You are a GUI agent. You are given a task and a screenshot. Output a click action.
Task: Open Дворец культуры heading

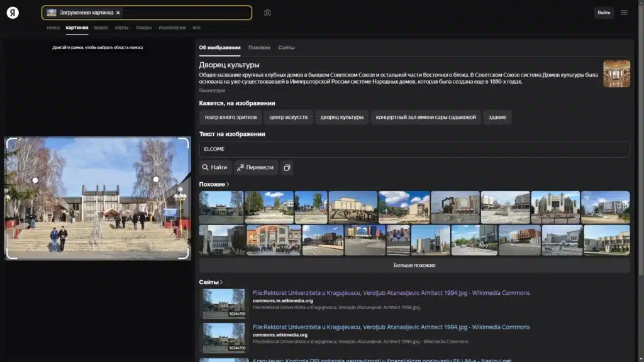(229, 65)
